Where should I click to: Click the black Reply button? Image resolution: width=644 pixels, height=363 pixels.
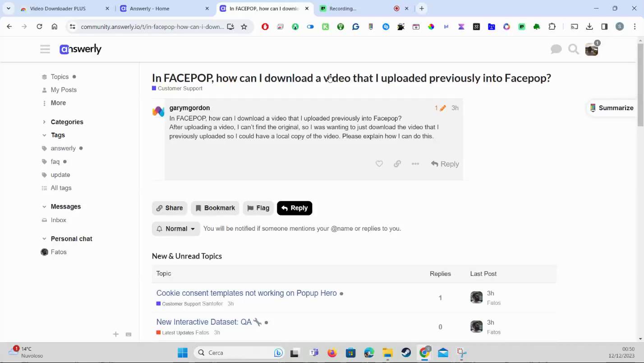tap(294, 208)
